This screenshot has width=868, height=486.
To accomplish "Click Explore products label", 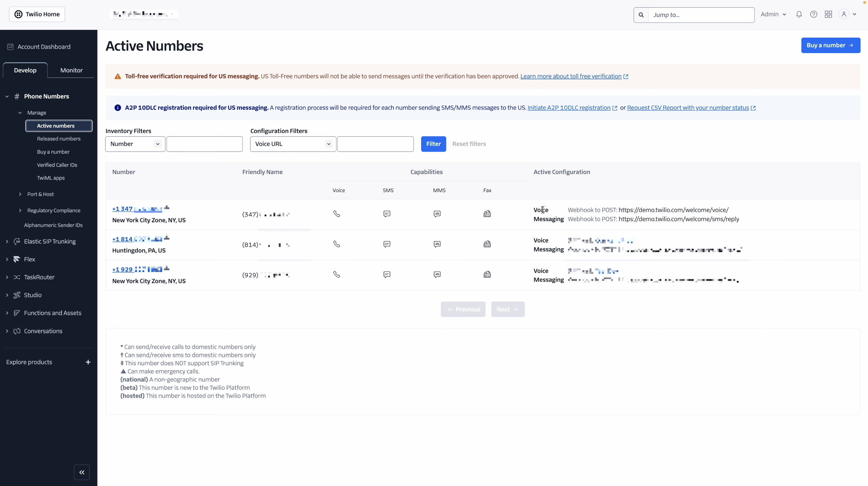I will click(29, 362).
